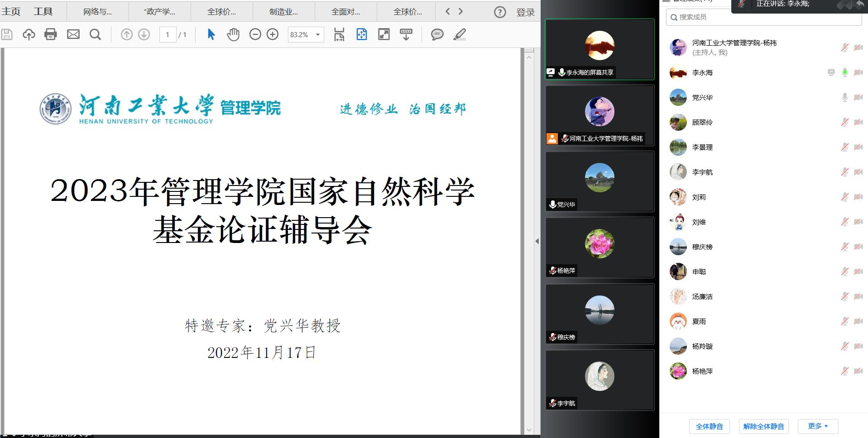The width and height of the screenshot is (868, 438).
Task: Open the search magnifier tool
Action: pos(95,34)
